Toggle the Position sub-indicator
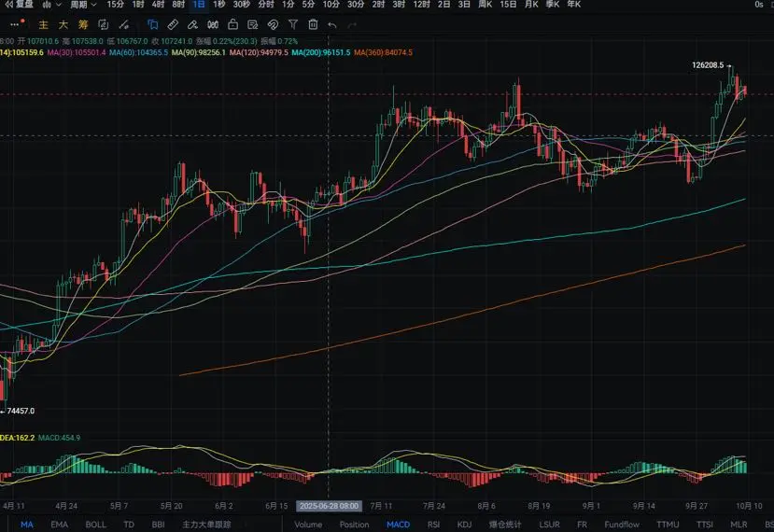The height and width of the screenshot is (532, 774). coord(354,525)
